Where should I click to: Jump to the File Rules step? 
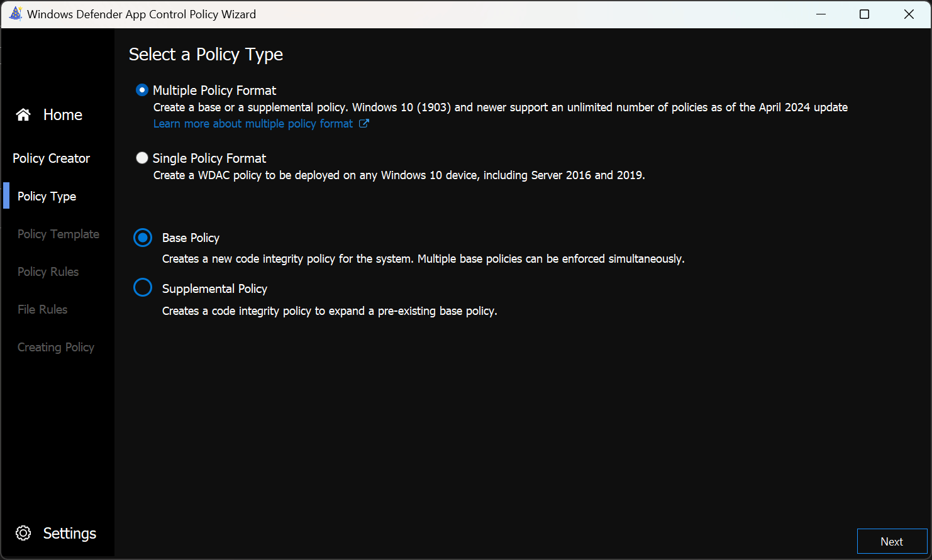tap(43, 309)
